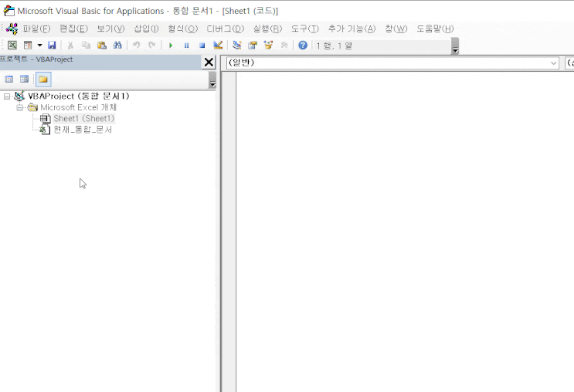The height and width of the screenshot is (392, 574).
Task: Toggle folders view in project pane
Action: tap(43, 79)
